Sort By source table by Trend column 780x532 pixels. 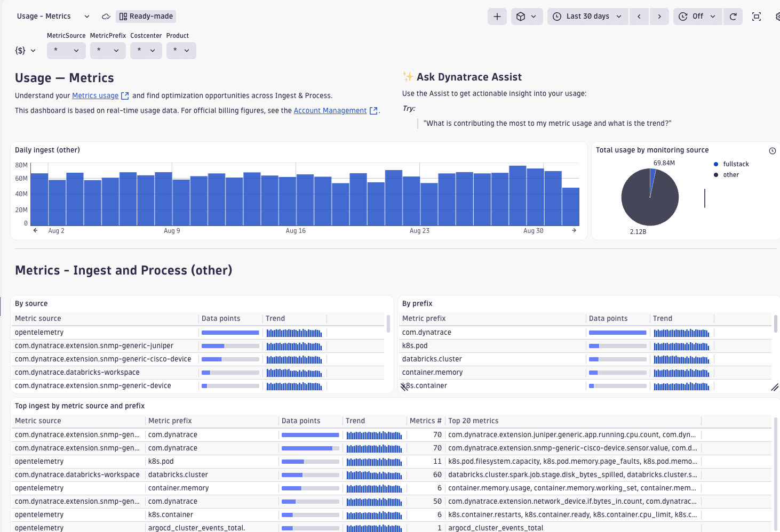[x=295, y=318]
